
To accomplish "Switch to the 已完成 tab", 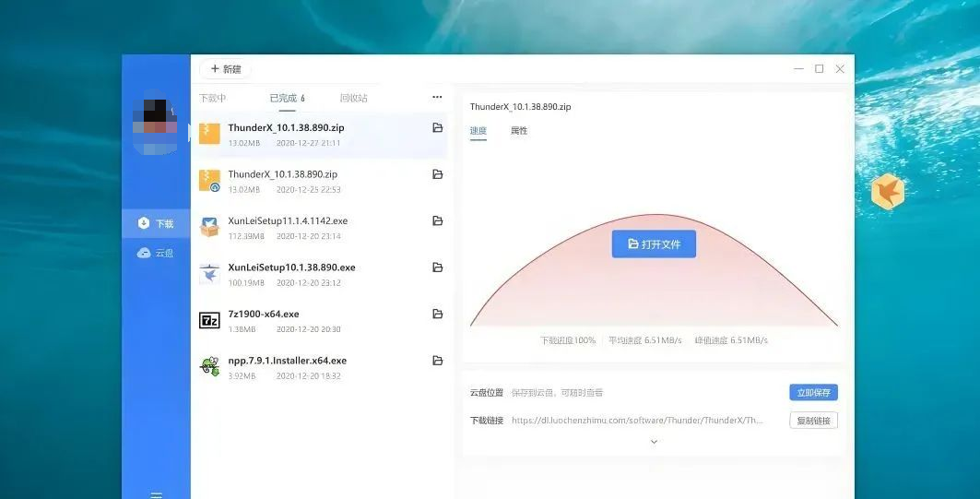I will click(287, 98).
